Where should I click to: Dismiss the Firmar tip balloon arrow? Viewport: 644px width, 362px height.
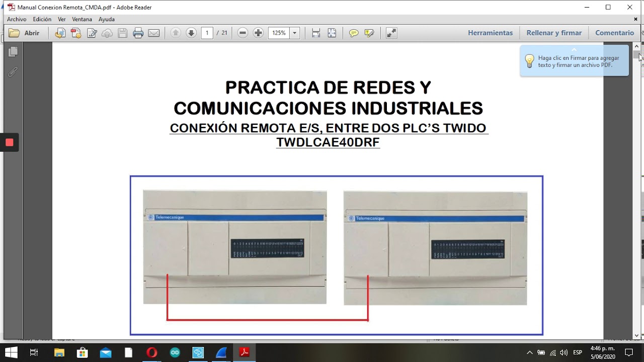click(x=574, y=50)
